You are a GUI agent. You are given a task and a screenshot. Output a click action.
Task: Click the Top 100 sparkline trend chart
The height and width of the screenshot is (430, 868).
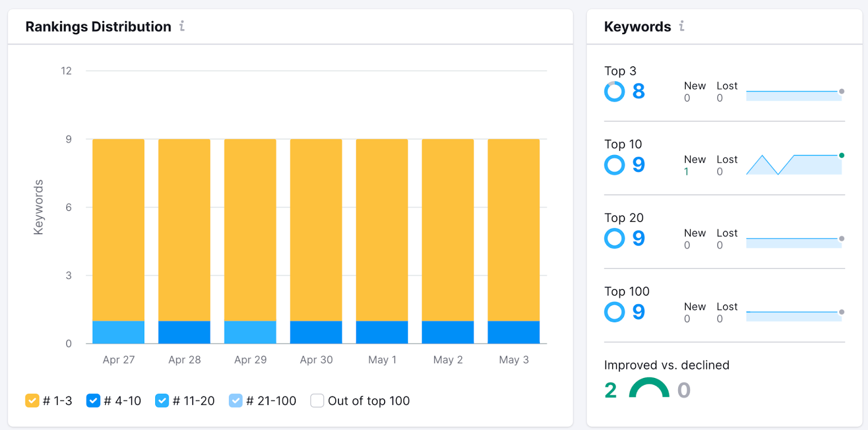(795, 316)
